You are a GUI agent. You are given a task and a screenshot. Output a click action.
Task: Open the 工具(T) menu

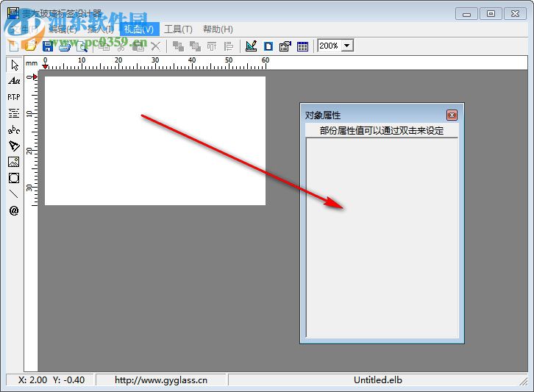(178, 29)
